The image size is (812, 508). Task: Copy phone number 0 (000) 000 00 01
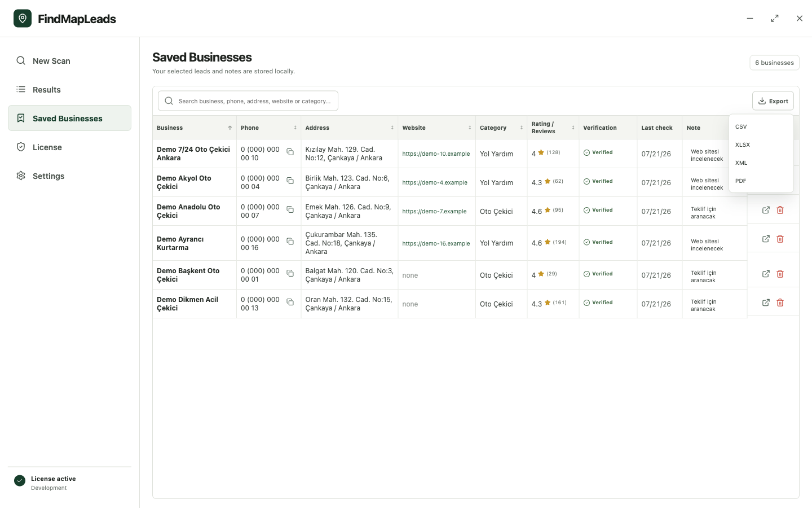290,273
